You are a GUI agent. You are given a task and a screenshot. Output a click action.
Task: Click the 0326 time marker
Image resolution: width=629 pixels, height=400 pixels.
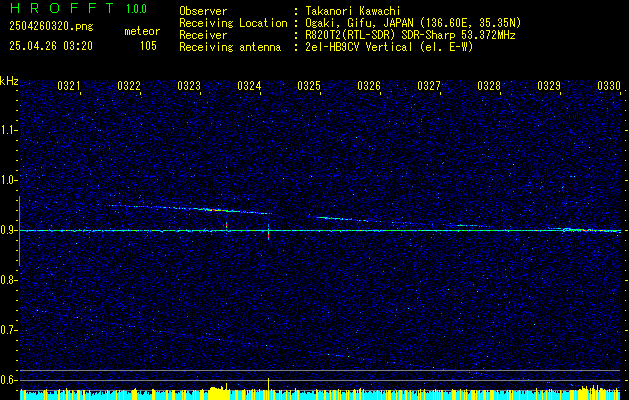[369, 86]
